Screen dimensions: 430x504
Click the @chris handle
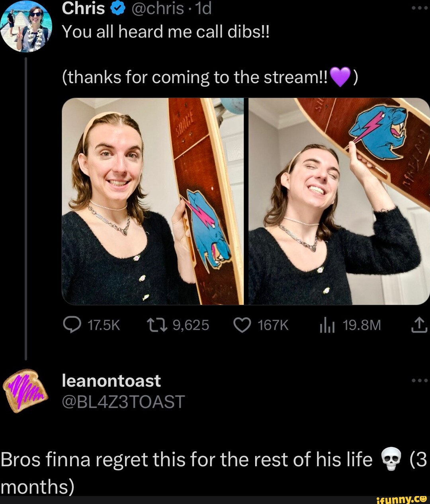[158, 8]
